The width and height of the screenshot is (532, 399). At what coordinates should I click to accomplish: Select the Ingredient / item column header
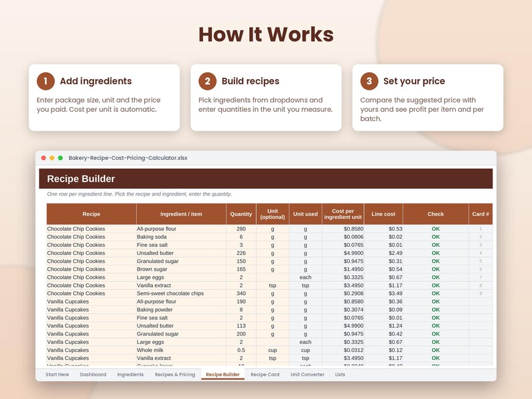[x=181, y=214]
